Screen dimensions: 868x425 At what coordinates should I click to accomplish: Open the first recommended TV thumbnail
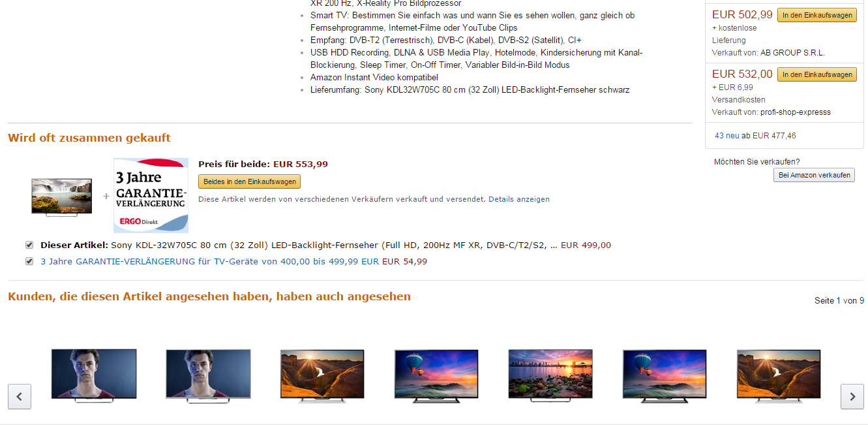pos(93,374)
